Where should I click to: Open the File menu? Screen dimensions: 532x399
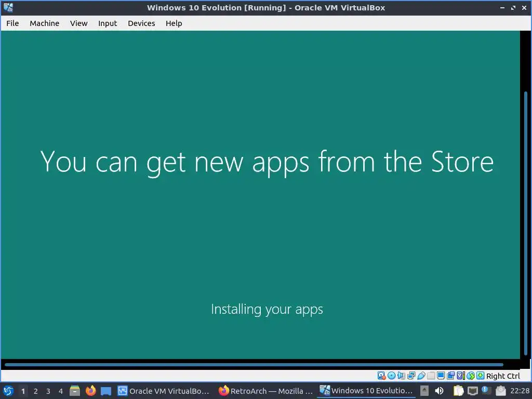12,23
